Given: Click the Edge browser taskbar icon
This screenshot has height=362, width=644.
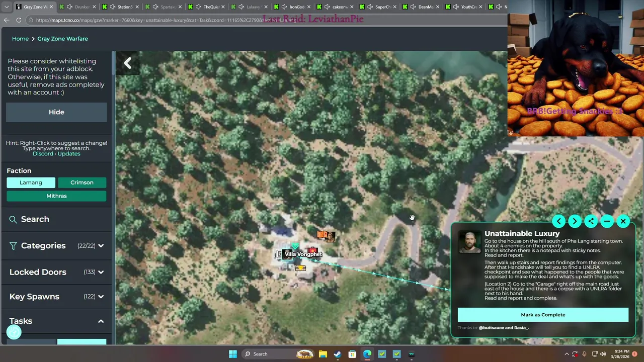Looking at the screenshot, I should click(x=367, y=354).
